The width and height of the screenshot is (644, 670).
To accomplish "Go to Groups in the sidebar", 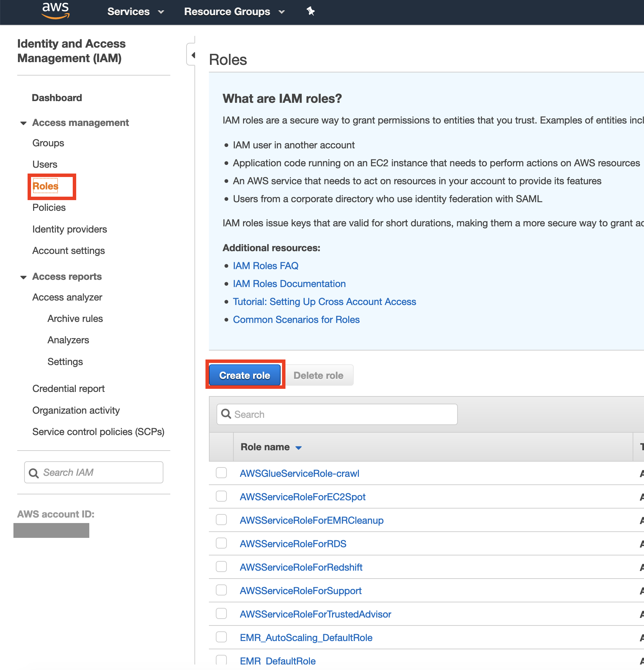I will tap(48, 143).
